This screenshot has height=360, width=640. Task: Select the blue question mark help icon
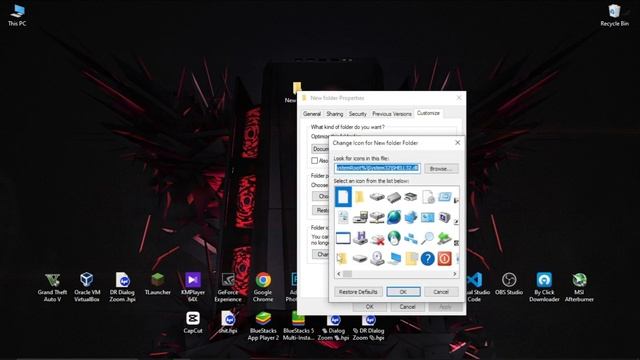pos(427,258)
